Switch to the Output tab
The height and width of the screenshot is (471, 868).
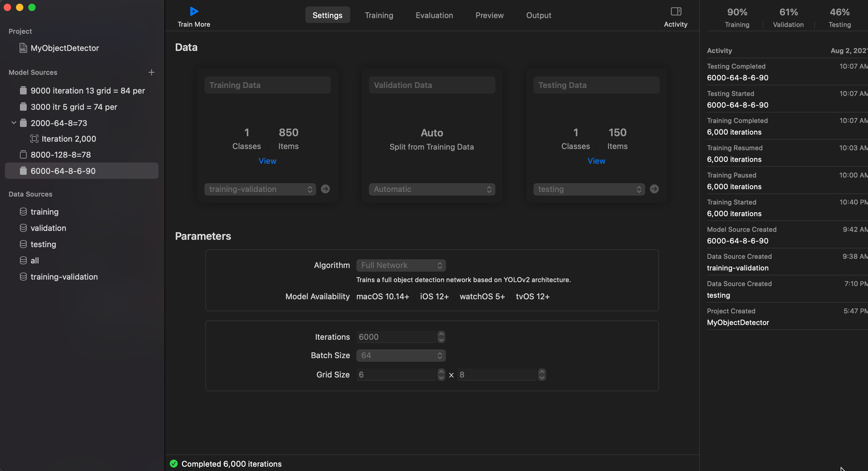[538, 16]
